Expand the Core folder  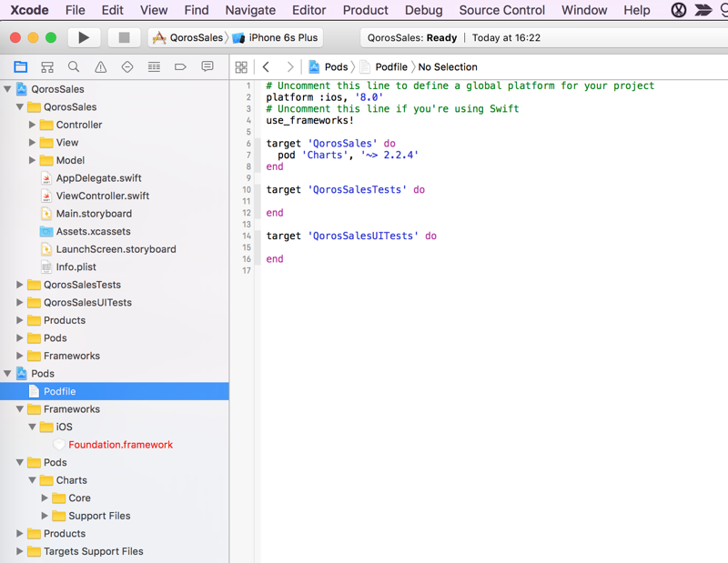click(x=45, y=498)
